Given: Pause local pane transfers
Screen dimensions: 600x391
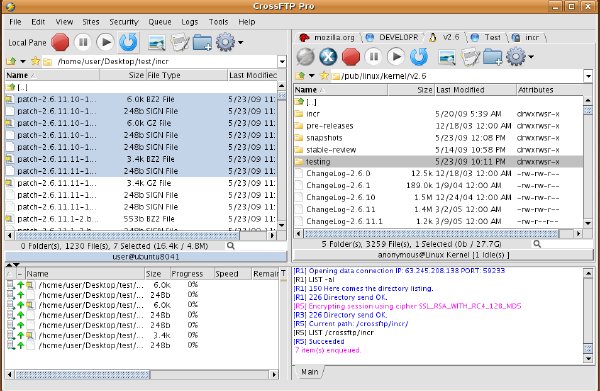Looking at the screenshot, I should click(83, 42).
